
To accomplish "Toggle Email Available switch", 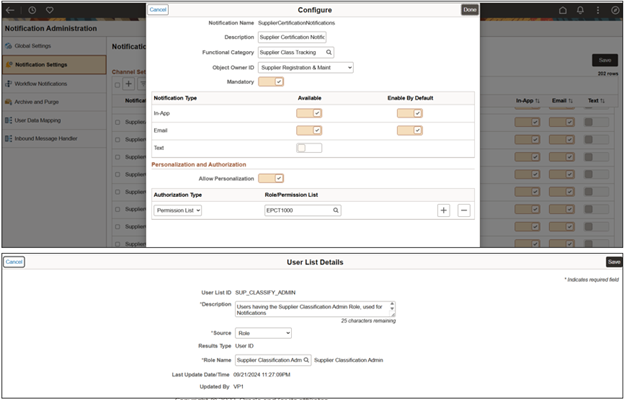I will click(309, 130).
